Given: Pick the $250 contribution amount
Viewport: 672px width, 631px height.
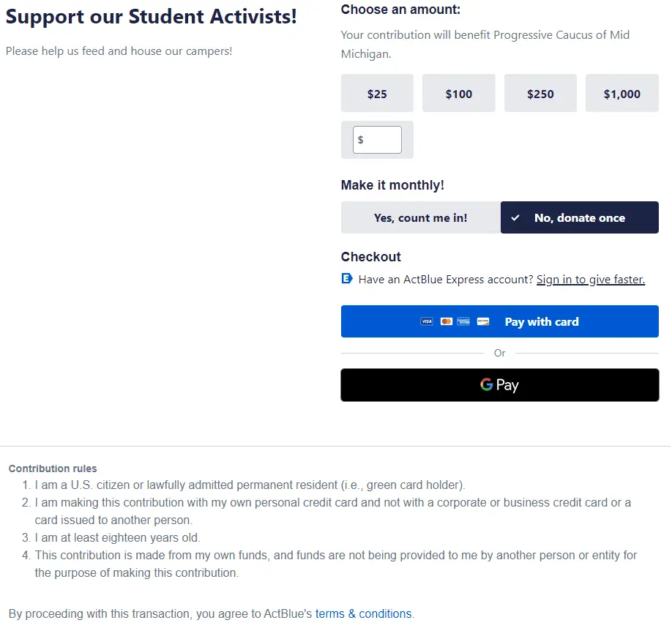Looking at the screenshot, I should [x=540, y=94].
